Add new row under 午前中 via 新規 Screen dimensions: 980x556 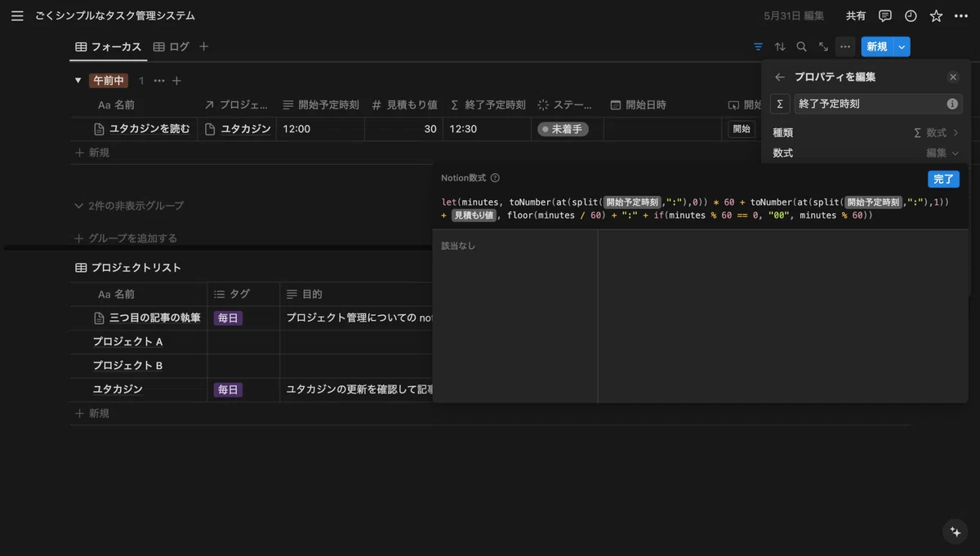tap(92, 153)
